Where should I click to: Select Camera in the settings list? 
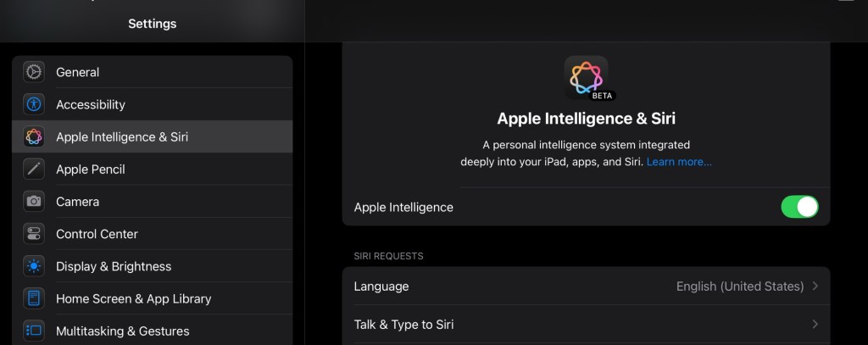point(78,202)
